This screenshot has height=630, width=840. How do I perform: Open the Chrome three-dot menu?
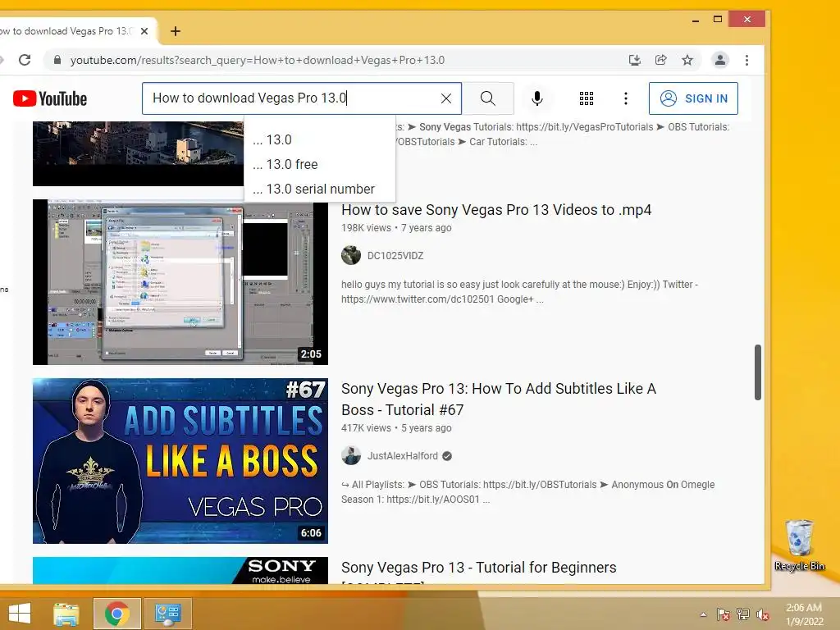pyautogui.click(x=746, y=60)
